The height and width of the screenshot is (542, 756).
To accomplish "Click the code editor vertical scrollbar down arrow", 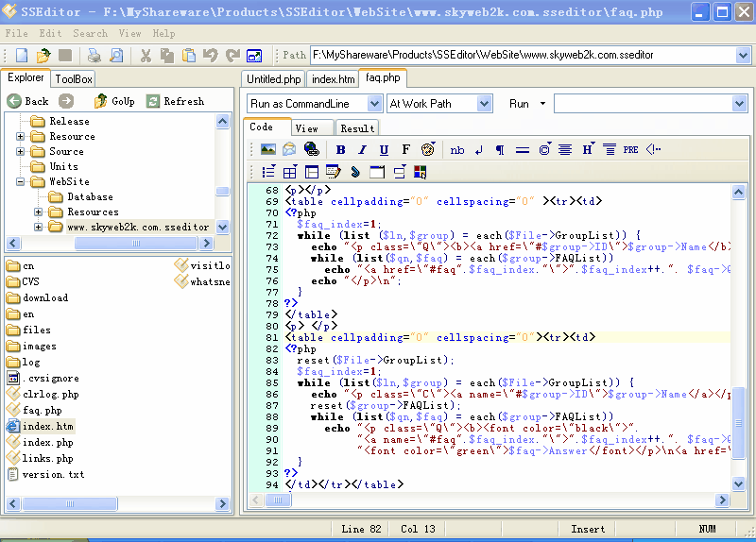I will coord(738,483).
